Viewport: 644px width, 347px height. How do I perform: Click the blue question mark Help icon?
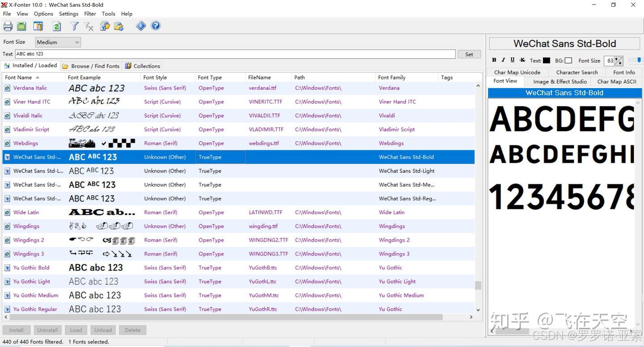[156, 26]
